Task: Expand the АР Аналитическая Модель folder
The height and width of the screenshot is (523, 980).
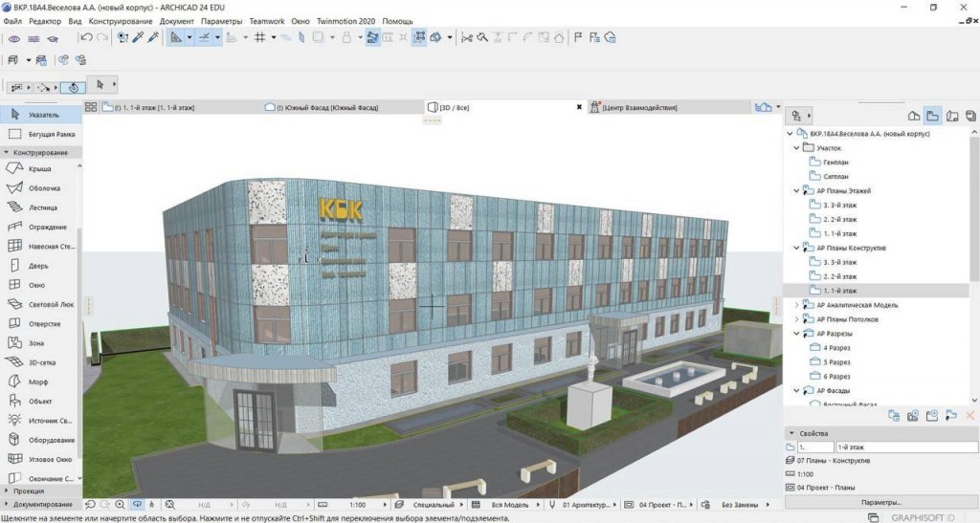Action: tap(796, 305)
